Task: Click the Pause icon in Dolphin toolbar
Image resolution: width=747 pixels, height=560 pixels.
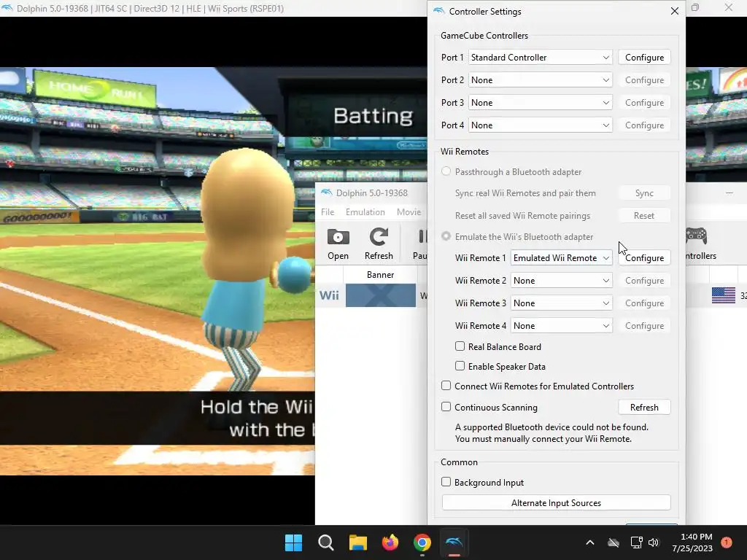Action: [422, 237]
